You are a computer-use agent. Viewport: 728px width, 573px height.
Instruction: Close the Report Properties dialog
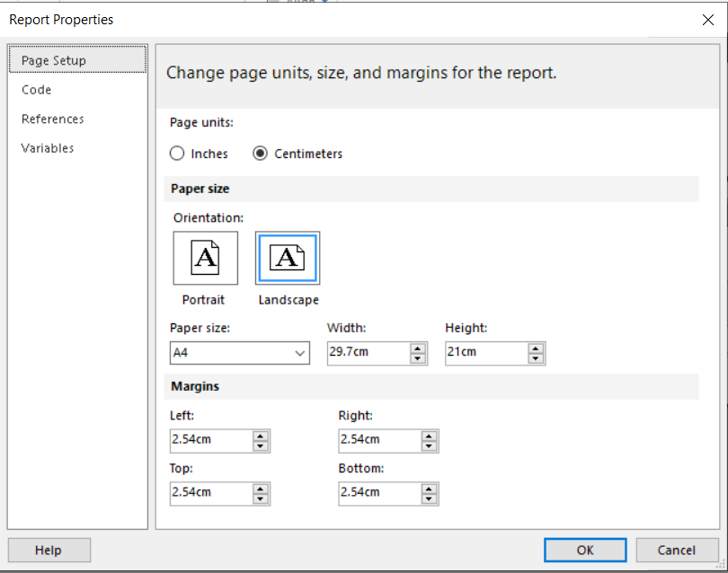pyautogui.click(x=708, y=20)
